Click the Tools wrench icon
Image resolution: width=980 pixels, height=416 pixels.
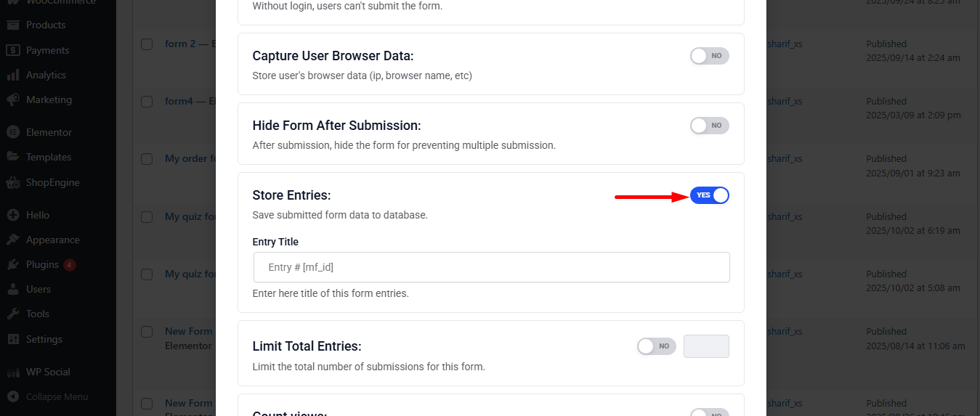13,314
